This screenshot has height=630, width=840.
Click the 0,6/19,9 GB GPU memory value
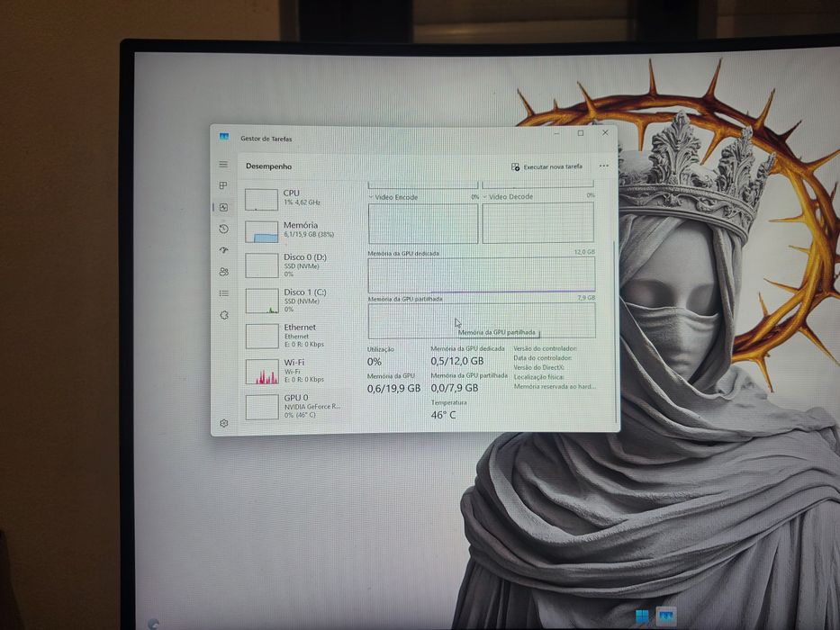(393, 388)
